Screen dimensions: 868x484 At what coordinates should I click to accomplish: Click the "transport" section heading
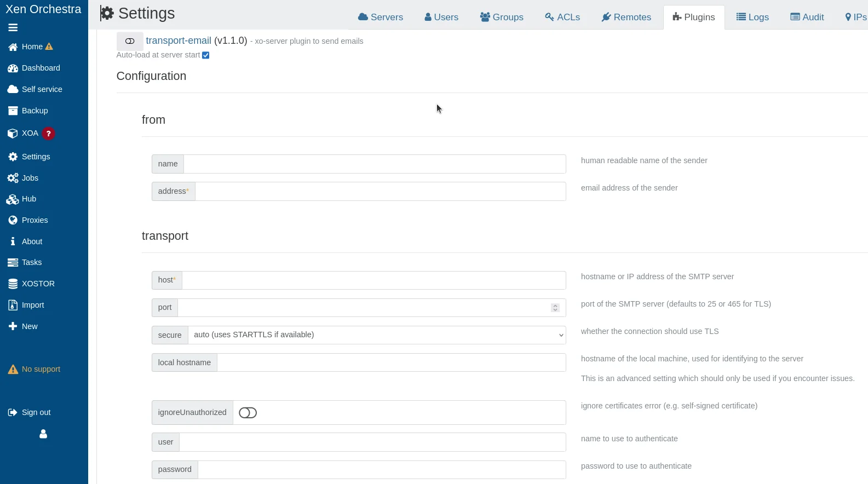coord(165,236)
